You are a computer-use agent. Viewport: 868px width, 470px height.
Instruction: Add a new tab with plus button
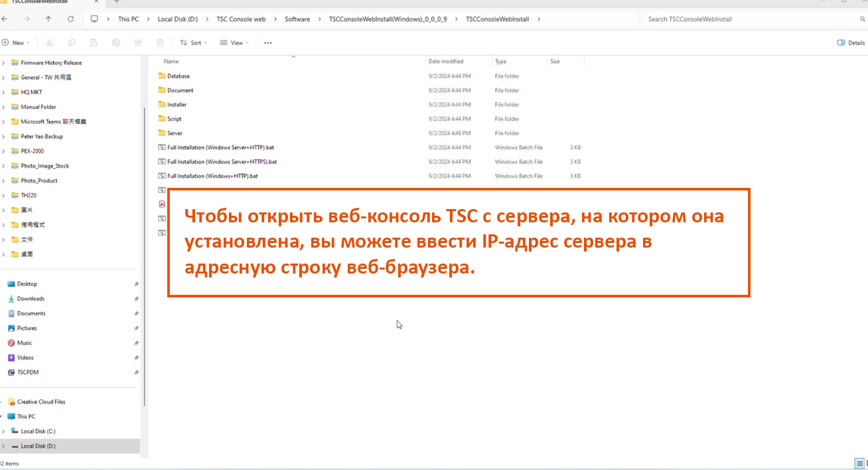[116, 2]
